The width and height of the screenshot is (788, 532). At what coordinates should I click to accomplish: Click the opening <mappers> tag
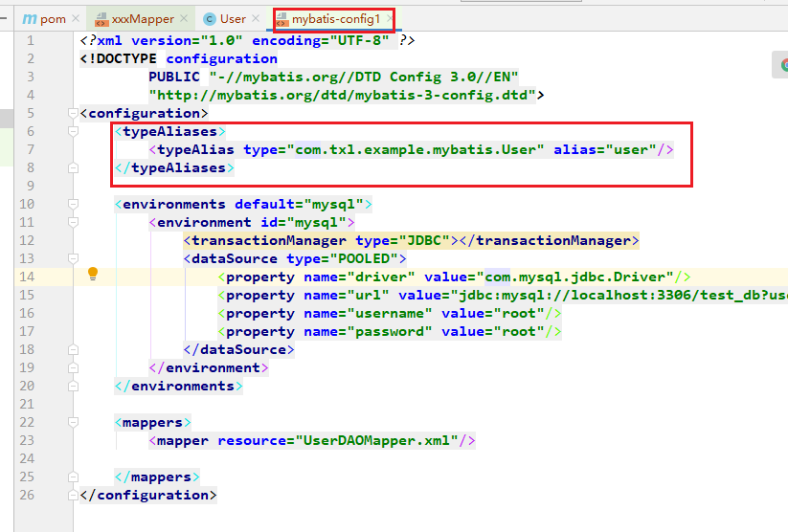[153, 423]
